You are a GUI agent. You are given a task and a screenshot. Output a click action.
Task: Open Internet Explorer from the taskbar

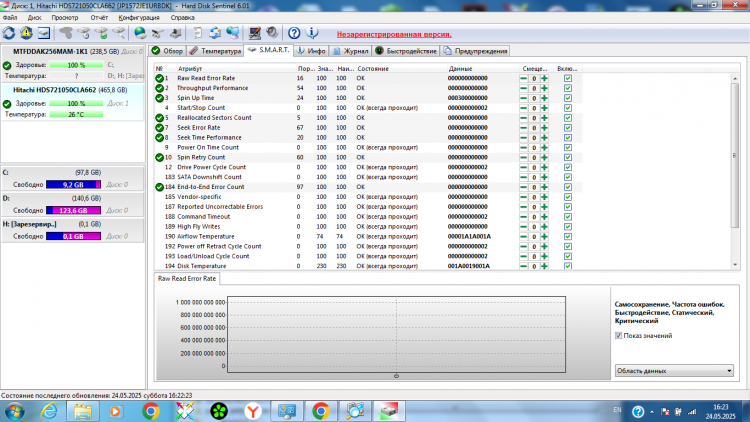49,411
